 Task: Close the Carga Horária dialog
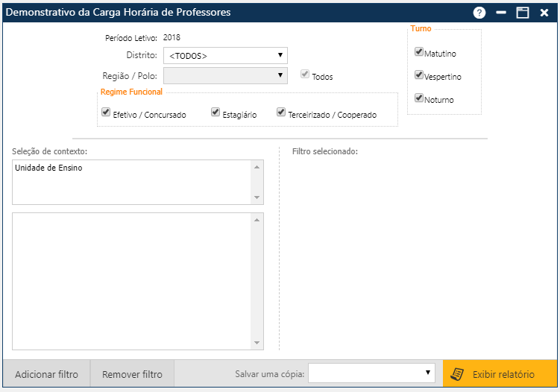click(x=544, y=13)
